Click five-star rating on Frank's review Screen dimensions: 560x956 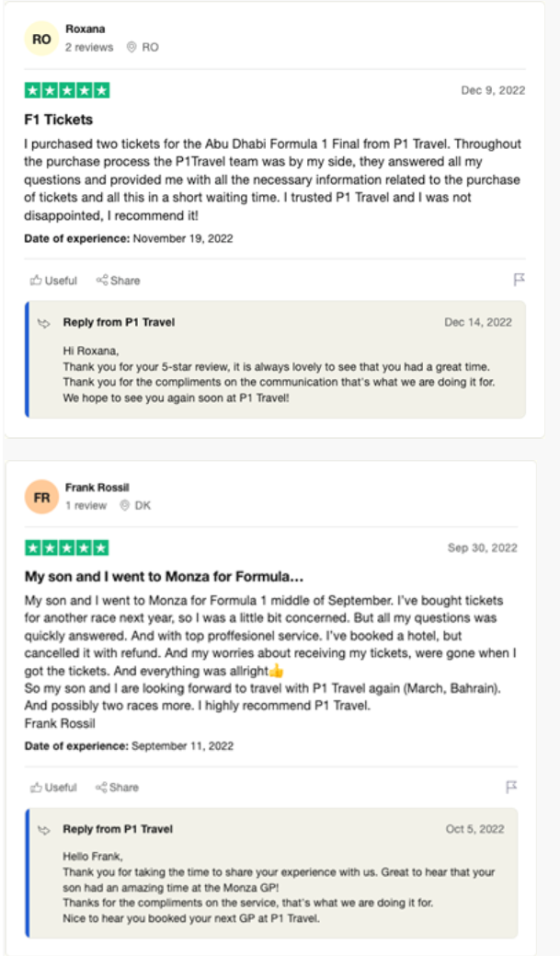coord(66,548)
